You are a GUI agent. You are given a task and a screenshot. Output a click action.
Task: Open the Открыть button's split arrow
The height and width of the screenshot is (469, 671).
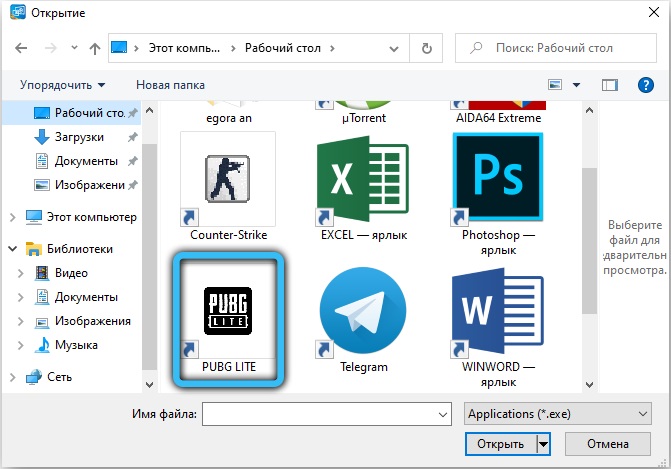coord(543,444)
